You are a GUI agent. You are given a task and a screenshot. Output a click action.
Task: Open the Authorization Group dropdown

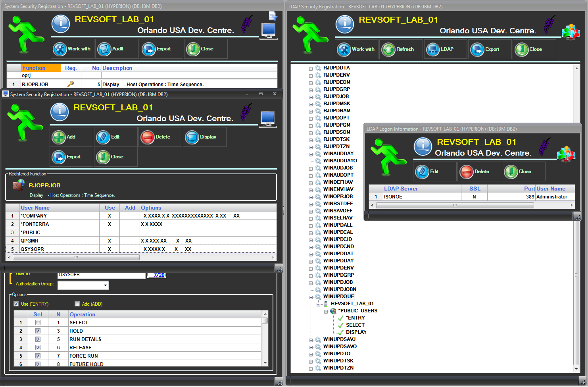point(105,285)
